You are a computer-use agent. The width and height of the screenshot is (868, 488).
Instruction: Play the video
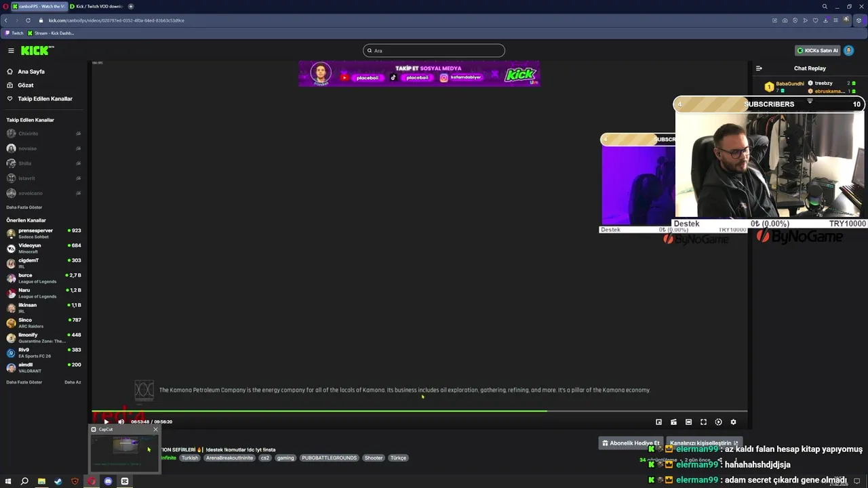click(x=106, y=422)
